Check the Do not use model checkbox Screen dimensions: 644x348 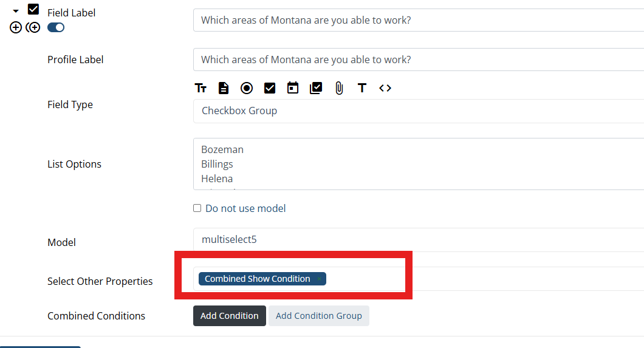pos(197,208)
